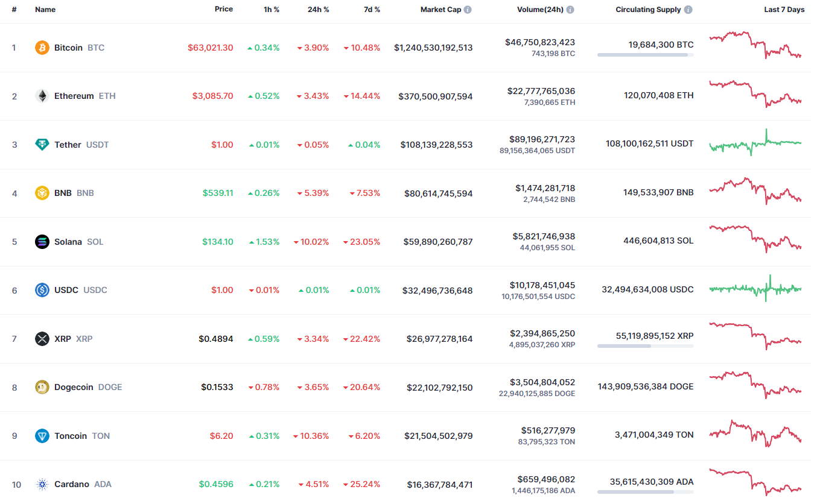Click the Toncoin logo icon
Image resolution: width=820 pixels, height=504 pixels.
point(42,436)
